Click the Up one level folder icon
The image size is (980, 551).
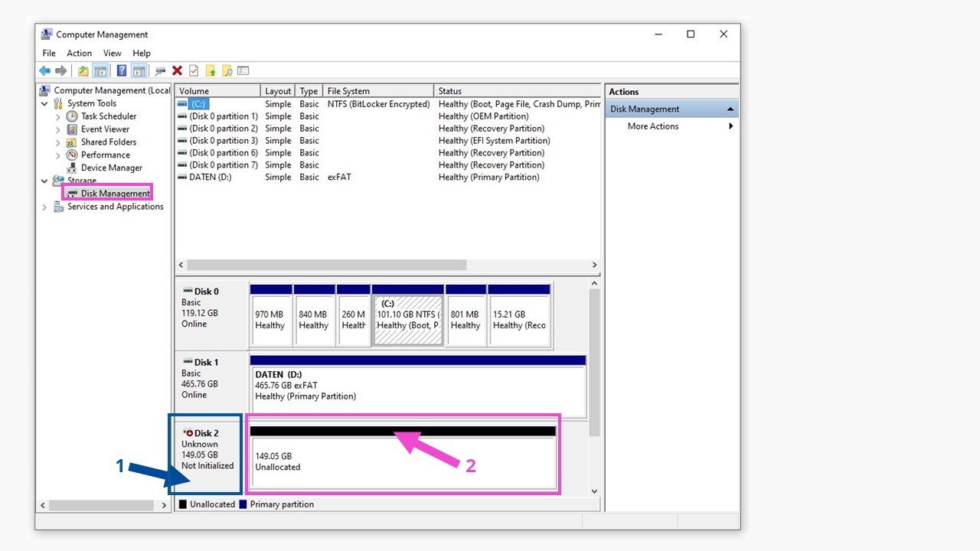click(83, 70)
